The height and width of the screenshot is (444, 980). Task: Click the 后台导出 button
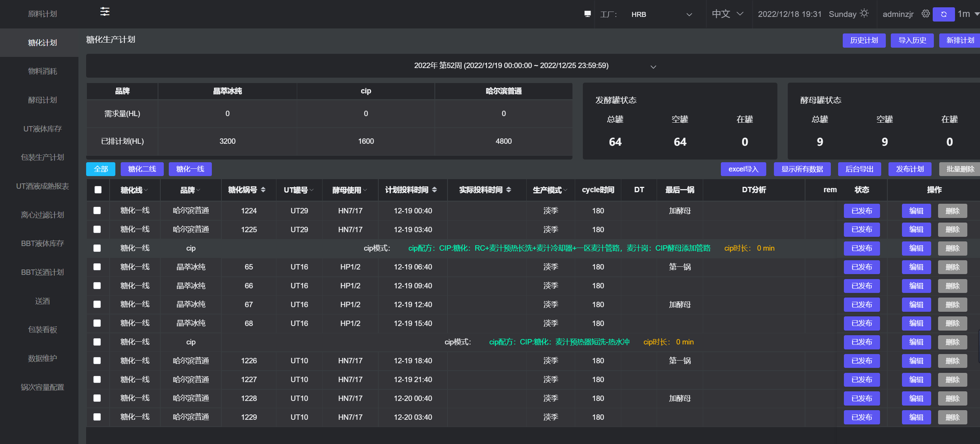(859, 169)
